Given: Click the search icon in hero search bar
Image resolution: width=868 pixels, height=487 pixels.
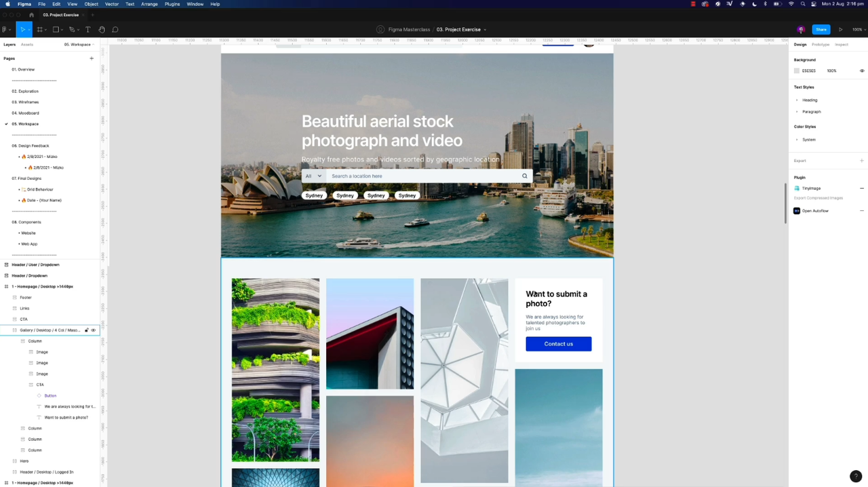Looking at the screenshot, I should (524, 176).
